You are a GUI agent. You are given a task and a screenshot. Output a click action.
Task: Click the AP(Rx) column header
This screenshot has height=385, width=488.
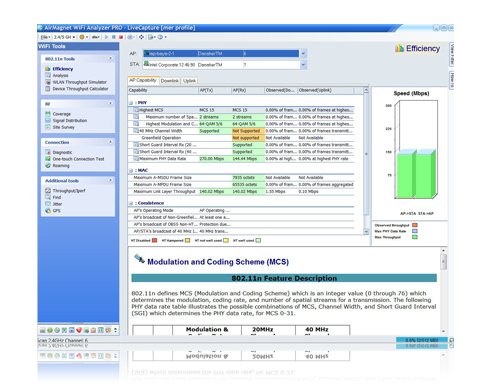[x=248, y=90]
